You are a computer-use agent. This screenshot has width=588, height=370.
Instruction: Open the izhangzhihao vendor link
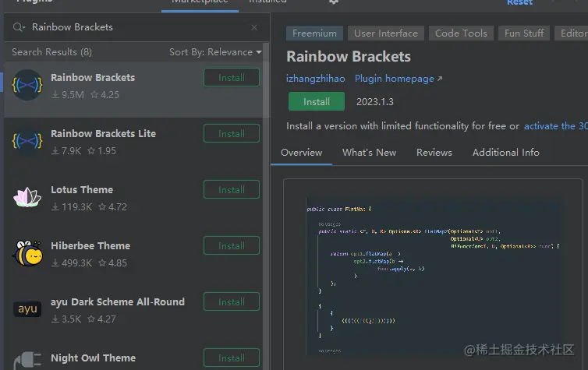(315, 79)
